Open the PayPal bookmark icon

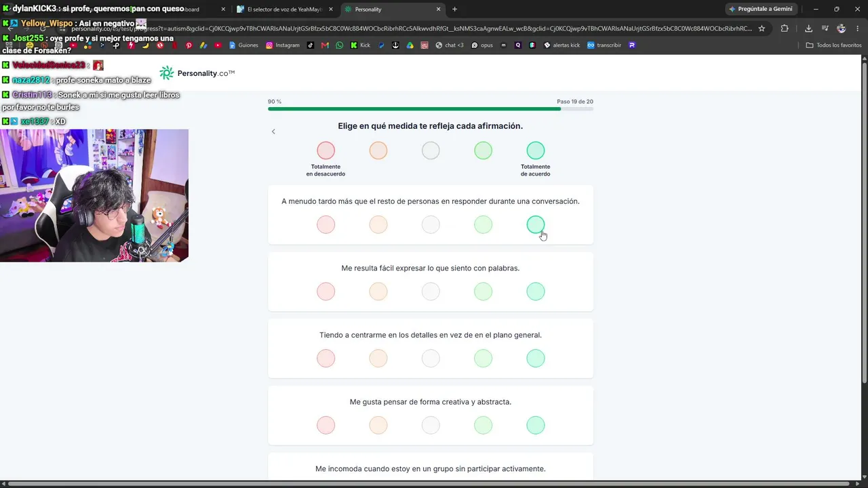pos(381,45)
